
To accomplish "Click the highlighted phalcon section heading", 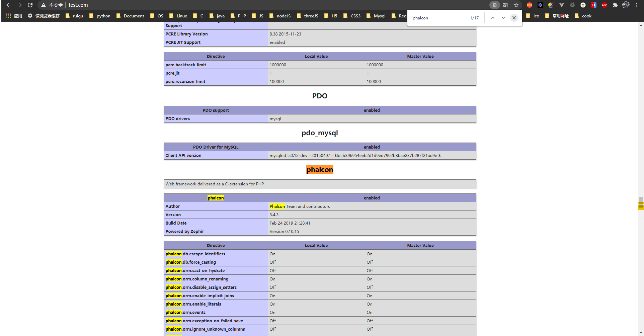I will pyautogui.click(x=320, y=170).
